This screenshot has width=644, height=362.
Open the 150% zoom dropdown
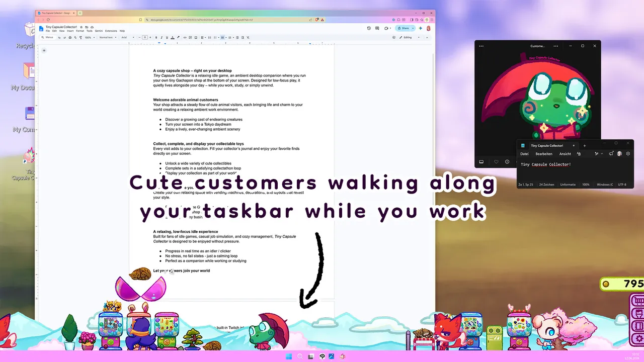tap(90, 37)
